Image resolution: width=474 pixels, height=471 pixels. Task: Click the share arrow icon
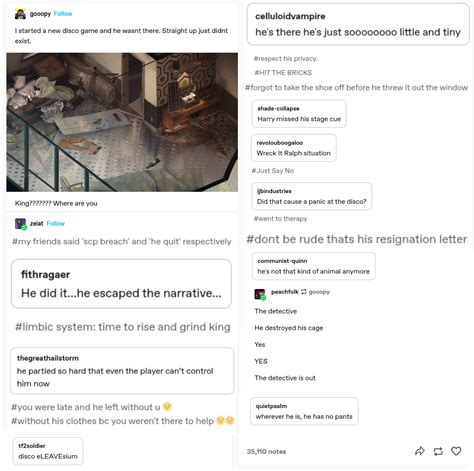point(420,451)
